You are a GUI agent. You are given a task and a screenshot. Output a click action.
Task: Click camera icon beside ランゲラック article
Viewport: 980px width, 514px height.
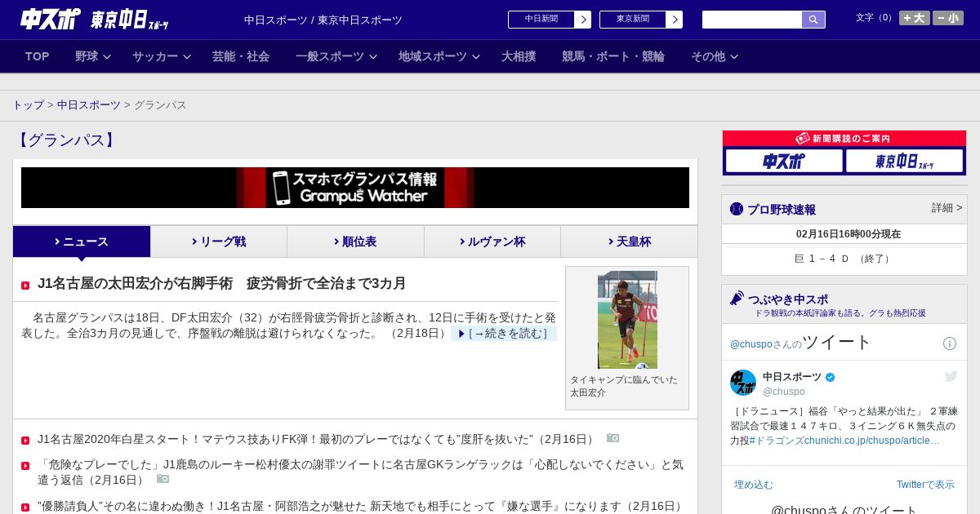pos(163,479)
